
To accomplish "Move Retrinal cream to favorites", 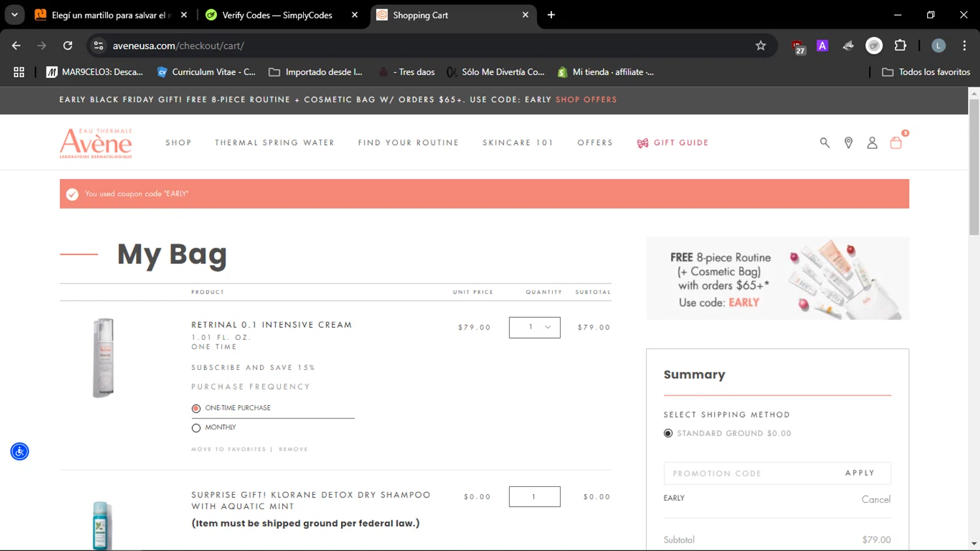I will pyautogui.click(x=229, y=449).
